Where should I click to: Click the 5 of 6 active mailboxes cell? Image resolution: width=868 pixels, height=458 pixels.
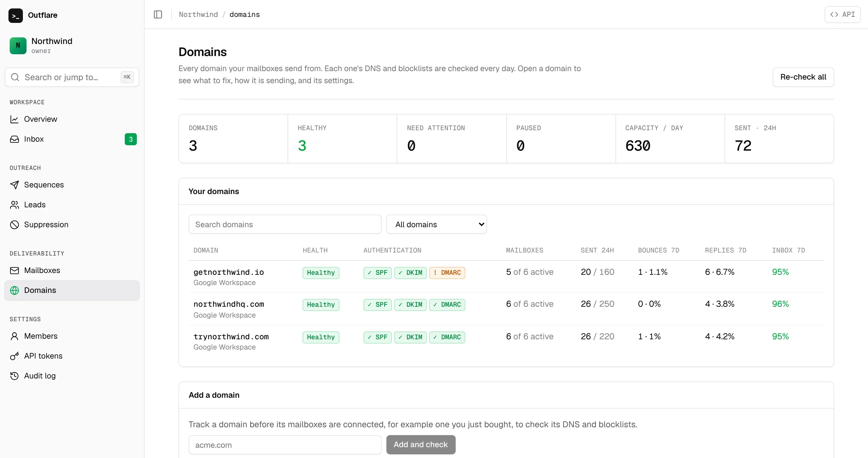[x=529, y=272]
